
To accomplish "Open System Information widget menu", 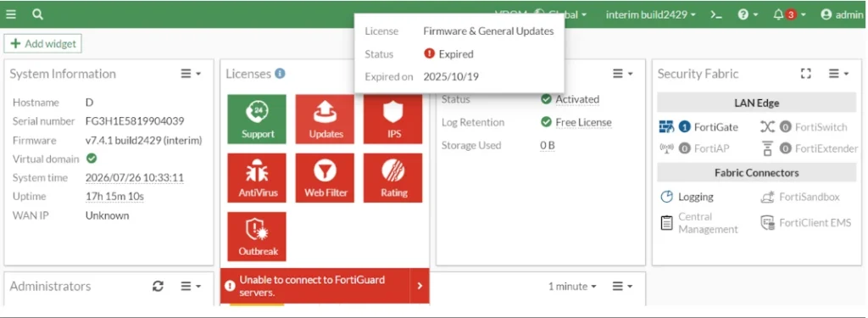I will click(191, 74).
